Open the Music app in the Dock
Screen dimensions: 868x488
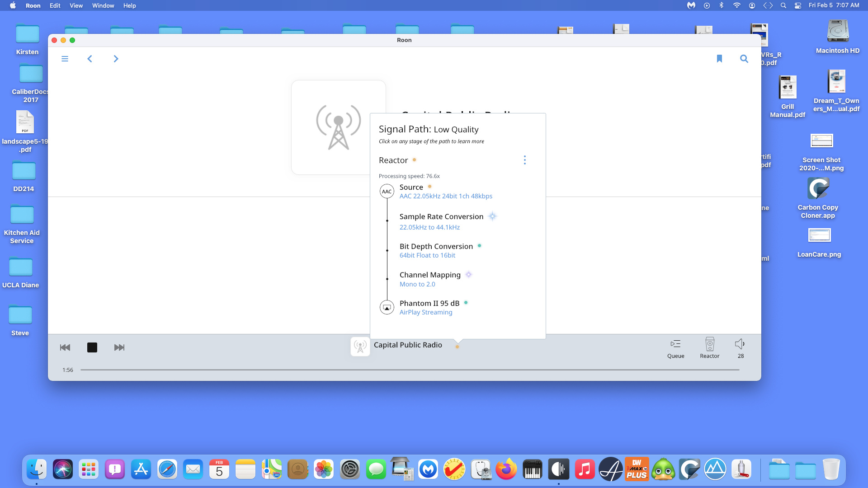pos(585,469)
